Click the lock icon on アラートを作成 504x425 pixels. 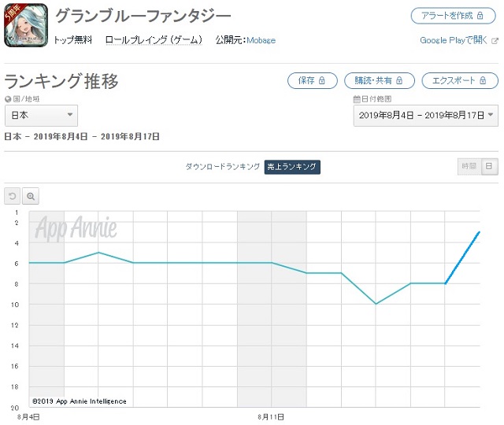(x=480, y=16)
